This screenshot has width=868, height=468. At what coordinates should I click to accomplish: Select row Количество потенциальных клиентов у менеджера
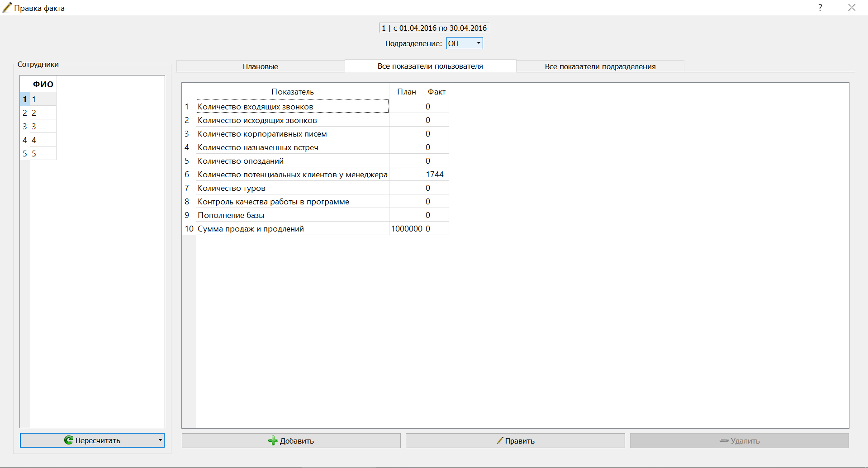(x=293, y=175)
